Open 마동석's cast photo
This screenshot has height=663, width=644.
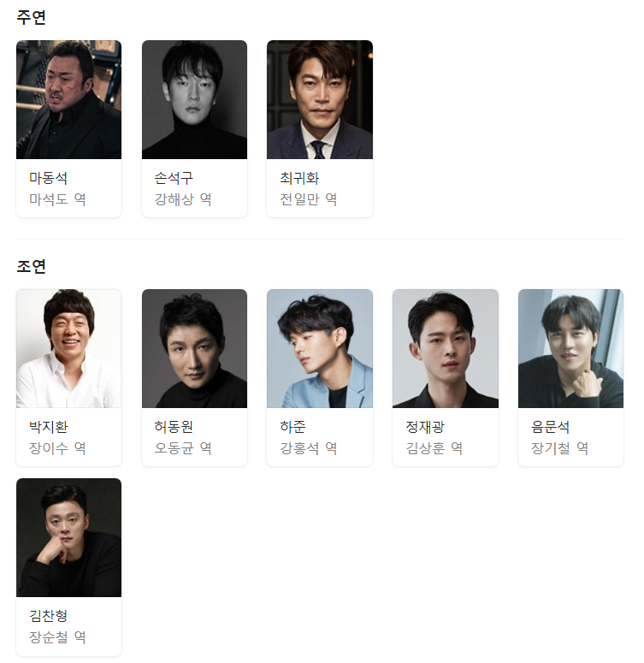pyautogui.click(x=69, y=100)
